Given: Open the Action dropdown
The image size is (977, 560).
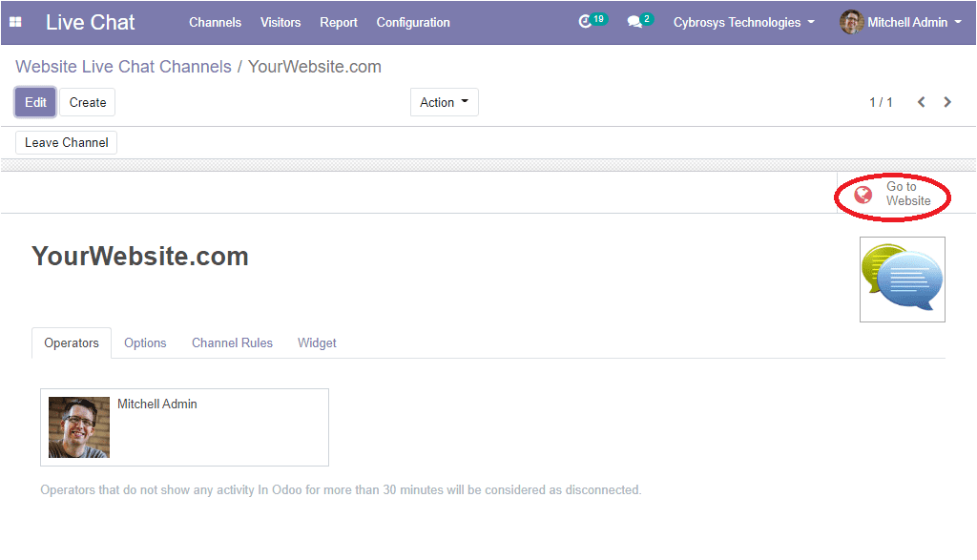Looking at the screenshot, I should (x=445, y=102).
